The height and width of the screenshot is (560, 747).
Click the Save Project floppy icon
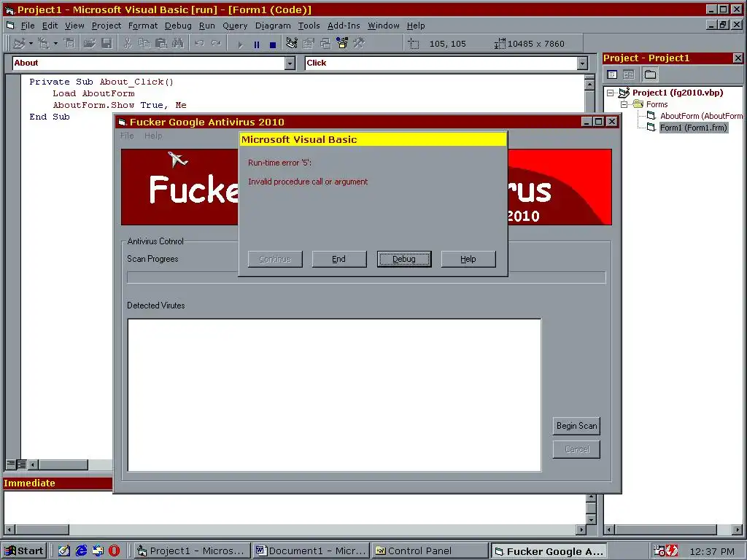pos(107,43)
